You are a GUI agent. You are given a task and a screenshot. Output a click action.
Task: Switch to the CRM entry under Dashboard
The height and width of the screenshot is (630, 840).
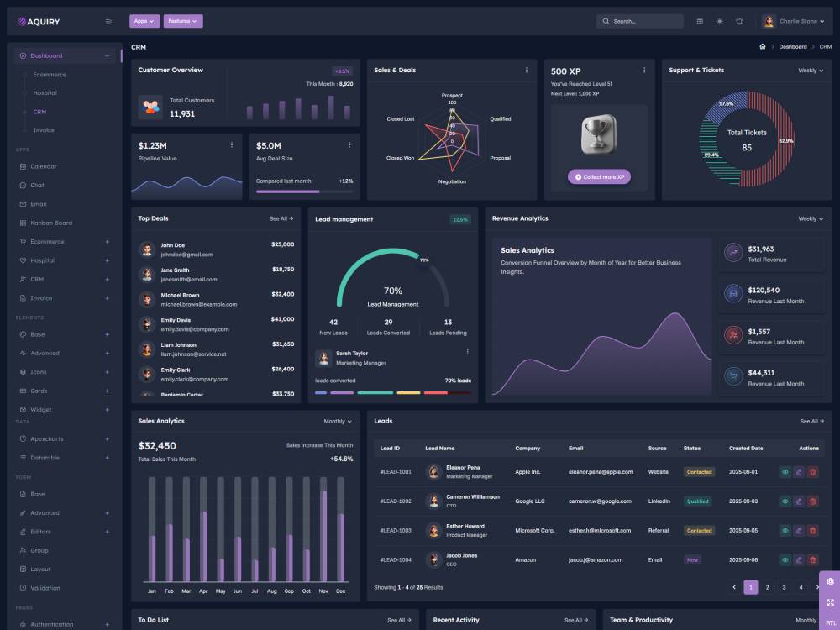(x=38, y=112)
